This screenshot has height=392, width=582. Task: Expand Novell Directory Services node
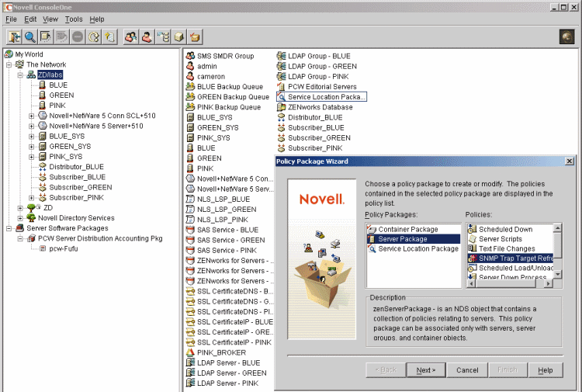point(20,218)
